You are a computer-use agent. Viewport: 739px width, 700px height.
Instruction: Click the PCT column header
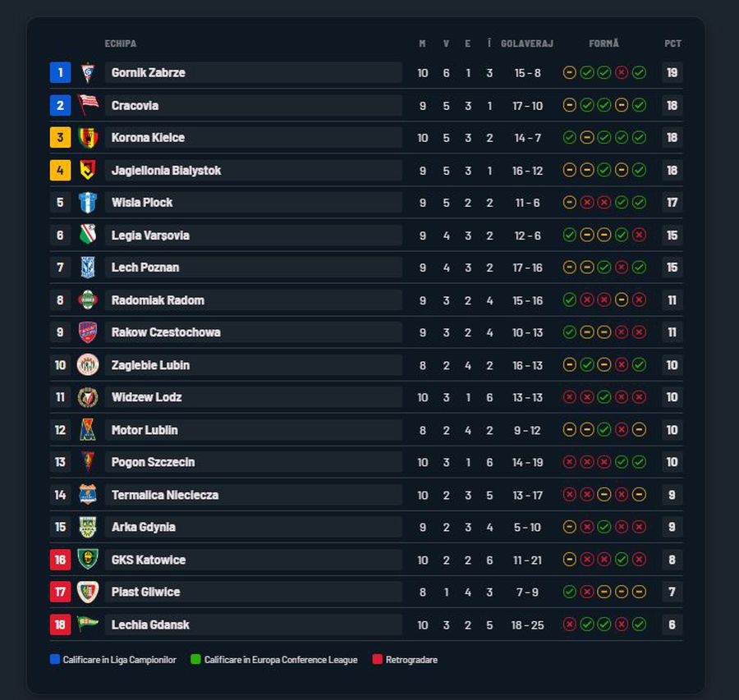(672, 43)
